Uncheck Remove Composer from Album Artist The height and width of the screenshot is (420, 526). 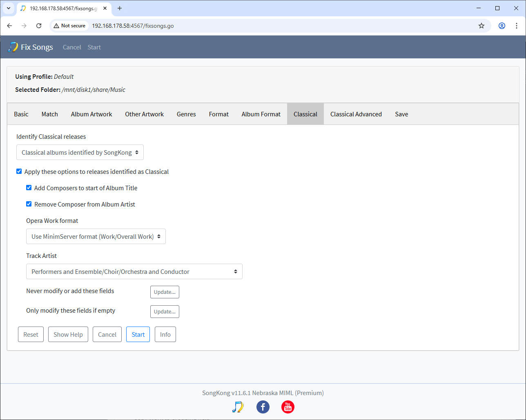29,204
